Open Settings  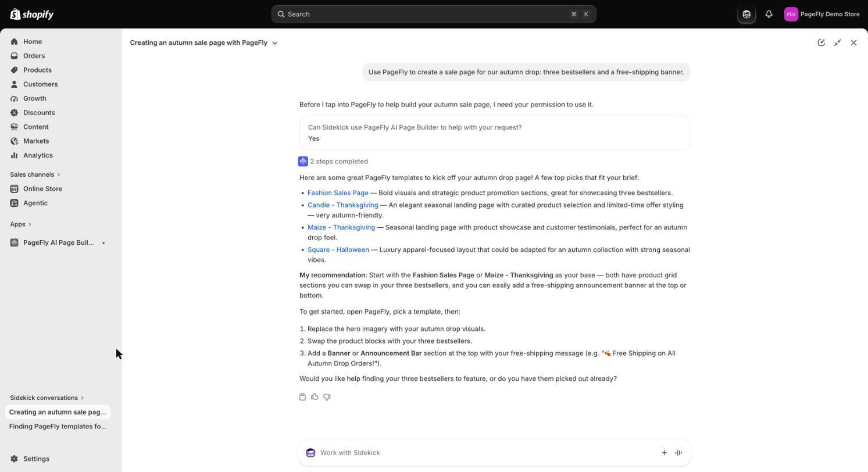(x=36, y=459)
